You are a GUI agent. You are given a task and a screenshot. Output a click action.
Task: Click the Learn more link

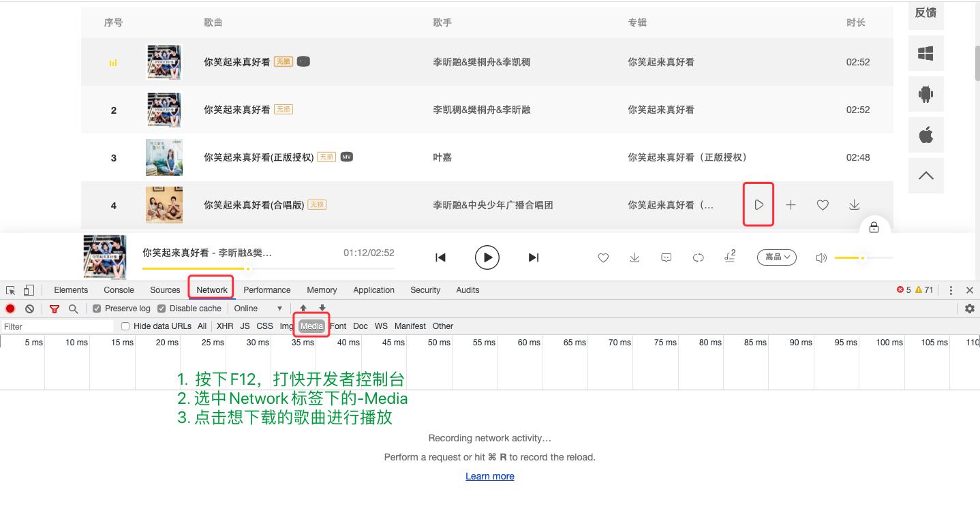point(489,476)
